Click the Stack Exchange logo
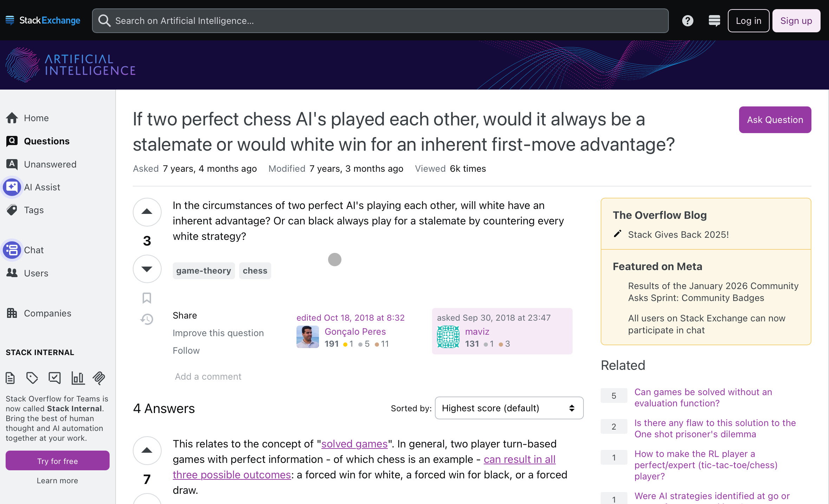 click(43, 21)
